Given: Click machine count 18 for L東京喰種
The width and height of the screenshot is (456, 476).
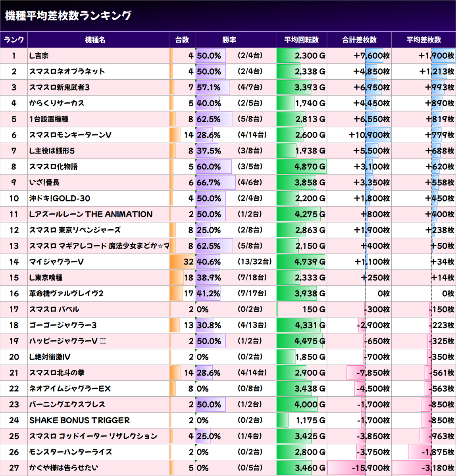Looking at the screenshot, I should tap(189, 278).
